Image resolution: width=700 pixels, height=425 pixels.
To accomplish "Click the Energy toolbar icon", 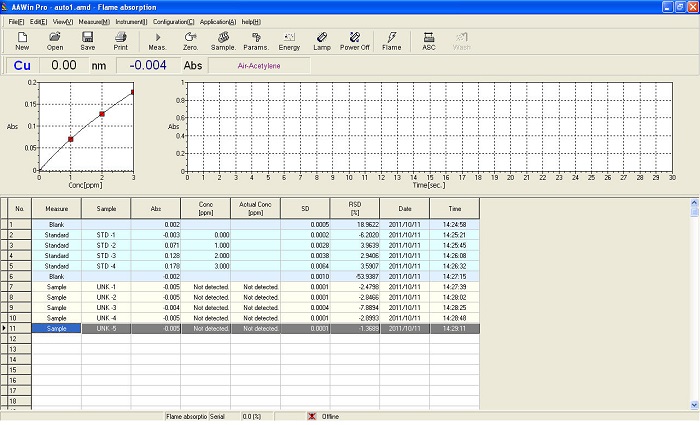I will point(289,41).
